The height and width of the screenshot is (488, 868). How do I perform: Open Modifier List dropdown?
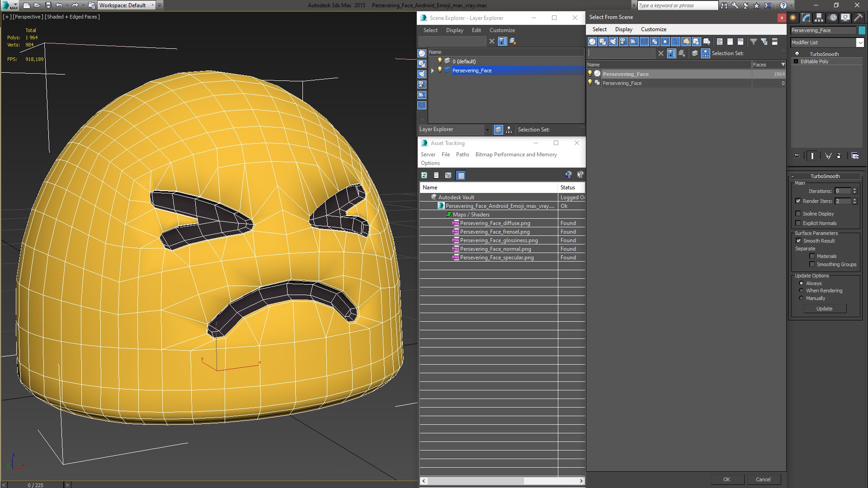coord(860,42)
